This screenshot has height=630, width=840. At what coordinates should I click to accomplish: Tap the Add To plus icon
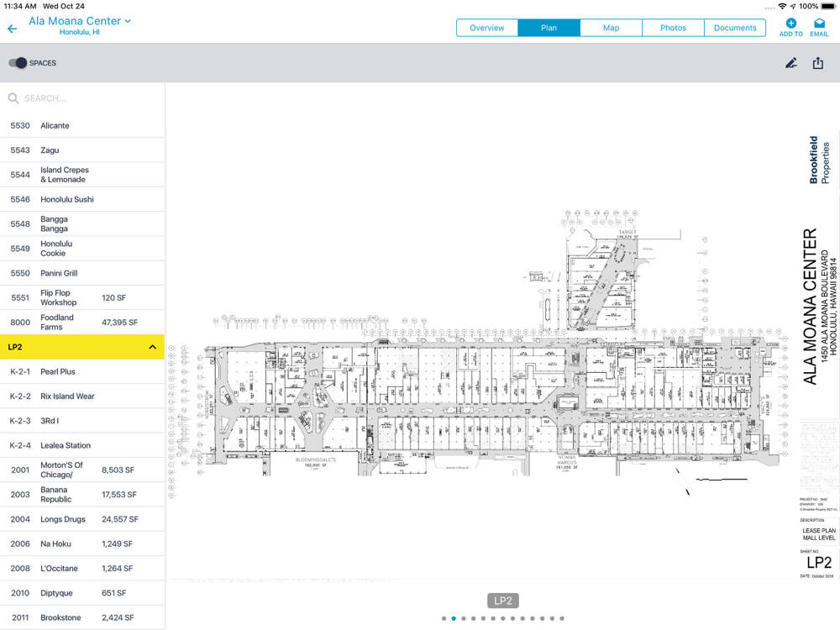tap(790, 23)
